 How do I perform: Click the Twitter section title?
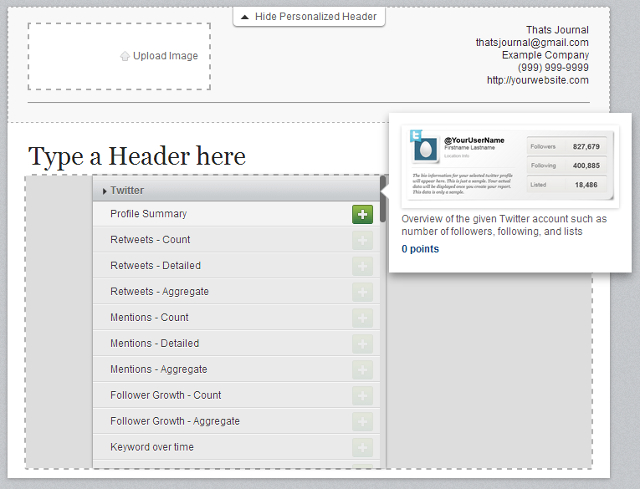[x=127, y=191]
